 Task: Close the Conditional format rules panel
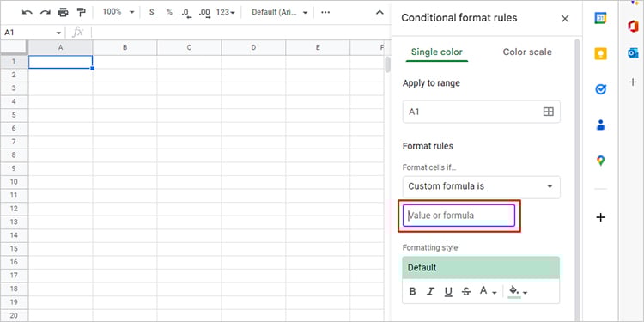pos(565,19)
